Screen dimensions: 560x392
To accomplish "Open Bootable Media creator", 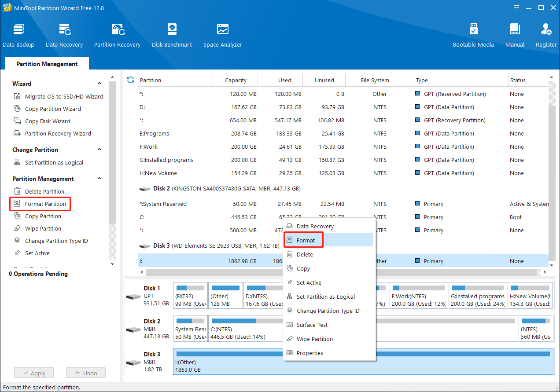I will point(473,34).
